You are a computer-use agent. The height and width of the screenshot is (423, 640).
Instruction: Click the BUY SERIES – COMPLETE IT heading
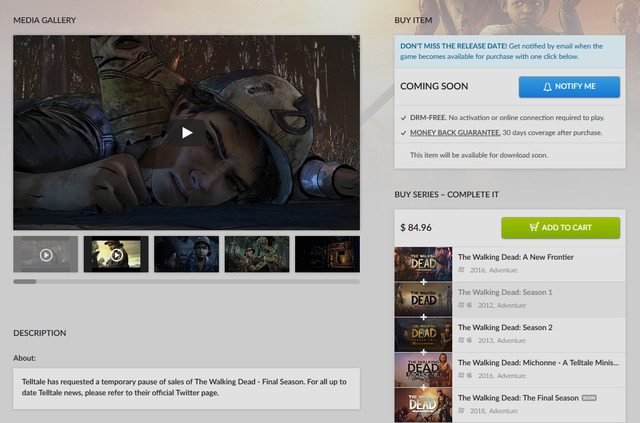[x=447, y=195]
